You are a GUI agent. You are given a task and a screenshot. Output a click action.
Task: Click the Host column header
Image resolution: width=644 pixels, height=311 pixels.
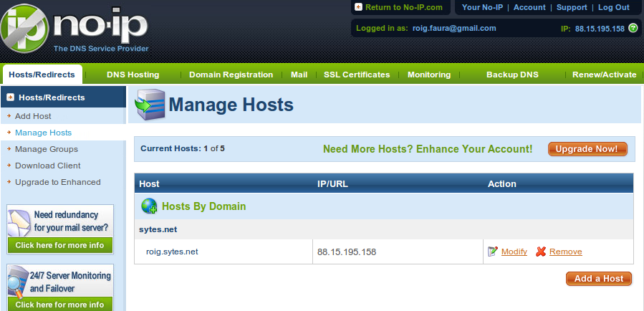coord(149,183)
